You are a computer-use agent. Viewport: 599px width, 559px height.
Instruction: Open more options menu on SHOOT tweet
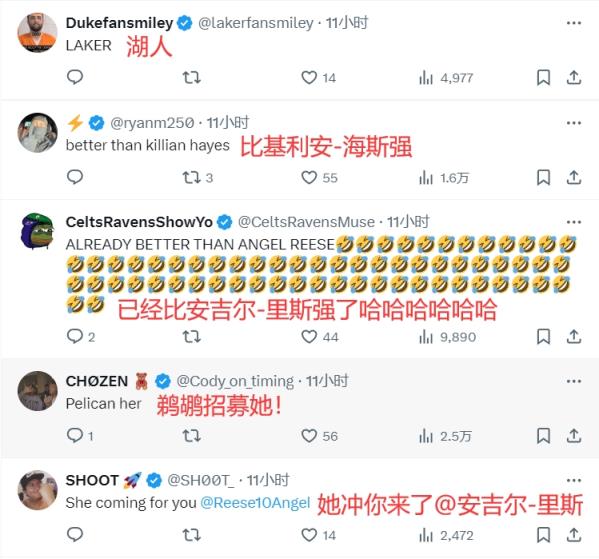pos(574,480)
